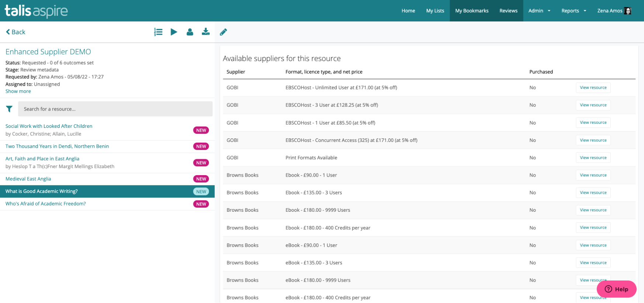This screenshot has width=644, height=303.
Task: Click 'Print Formats Available' cell
Action: tap(311, 157)
